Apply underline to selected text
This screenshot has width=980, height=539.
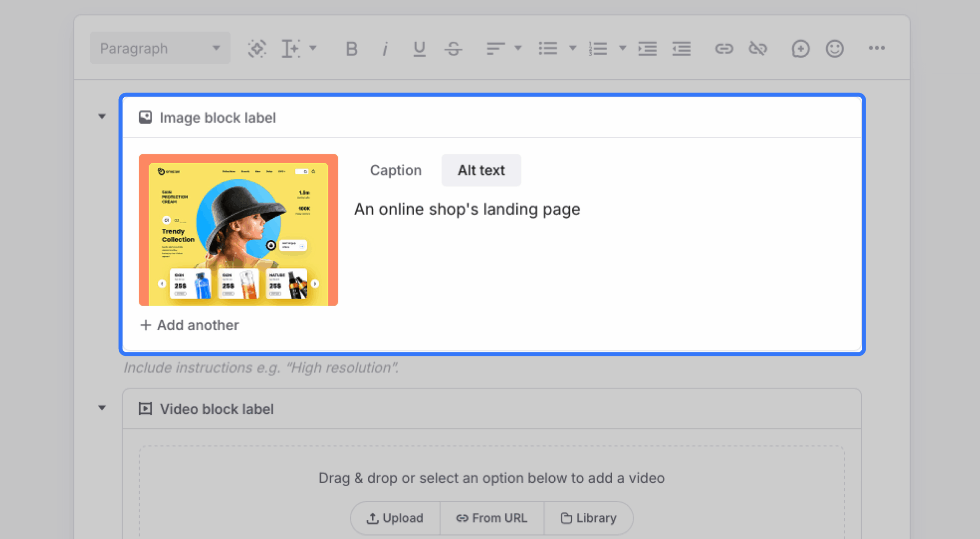pos(418,48)
